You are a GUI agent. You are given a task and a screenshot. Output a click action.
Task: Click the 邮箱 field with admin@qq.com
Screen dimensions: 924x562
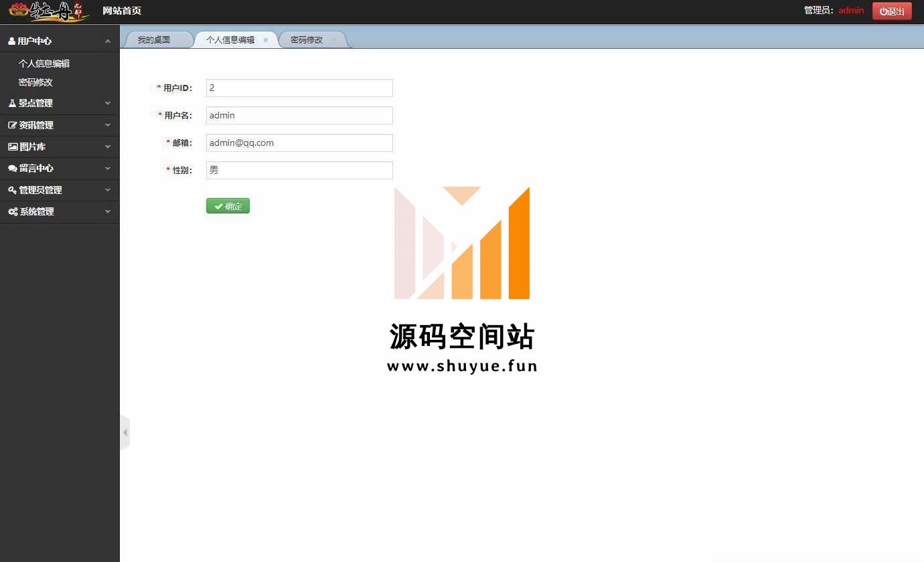tap(299, 143)
